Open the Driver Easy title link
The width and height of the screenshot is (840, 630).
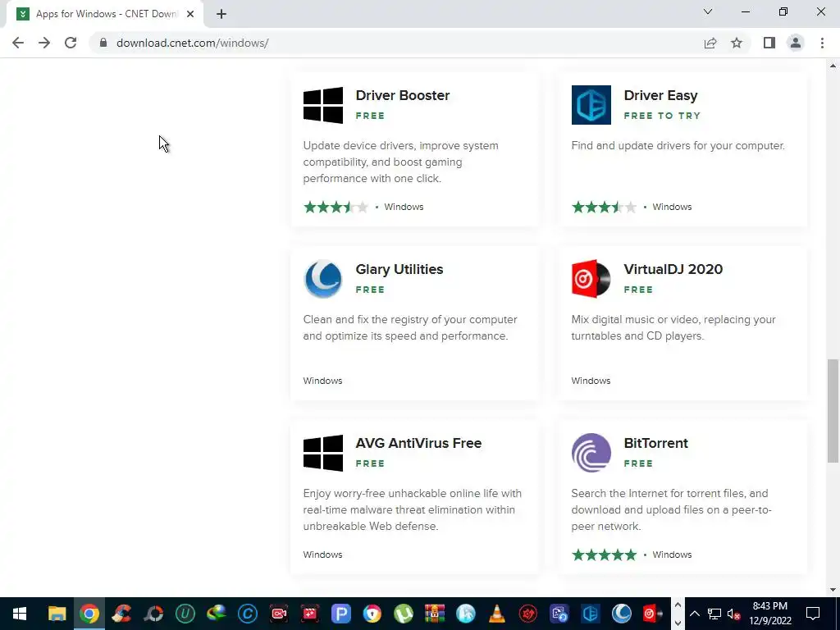click(660, 95)
